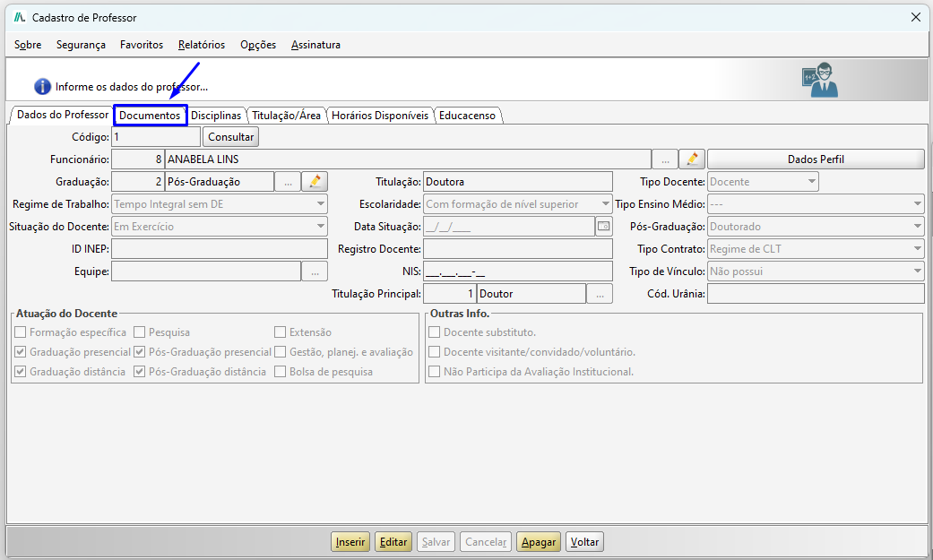Click the Data Situação date field

pyautogui.click(x=509, y=226)
